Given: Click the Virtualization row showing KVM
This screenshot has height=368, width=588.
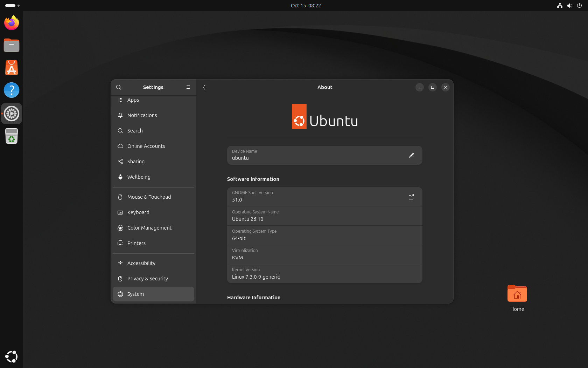Looking at the screenshot, I should point(324,254).
